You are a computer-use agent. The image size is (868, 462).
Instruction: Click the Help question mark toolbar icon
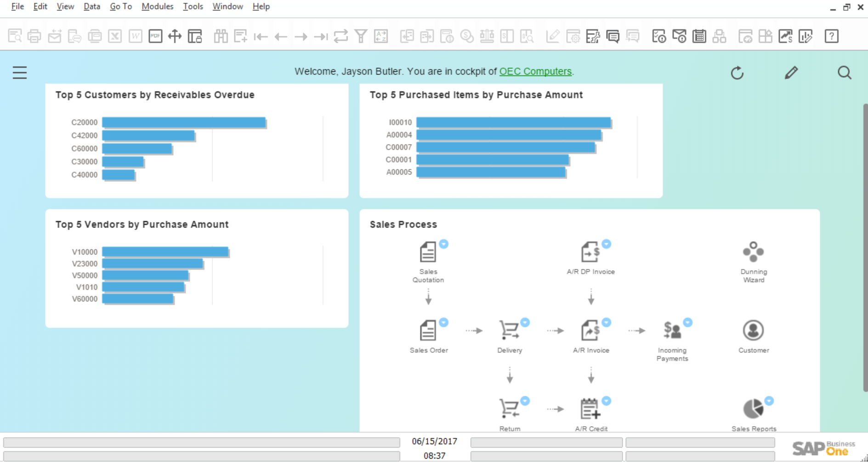(x=831, y=36)
